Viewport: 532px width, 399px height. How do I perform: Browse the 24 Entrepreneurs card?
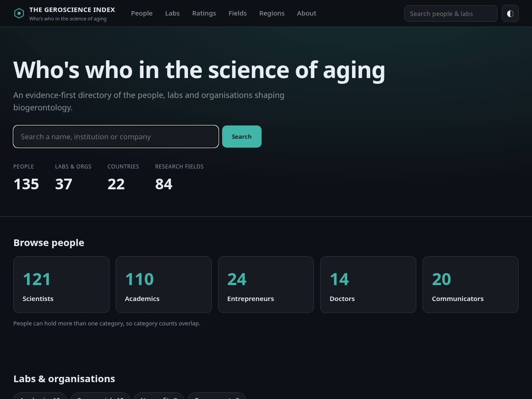(266, 285)
